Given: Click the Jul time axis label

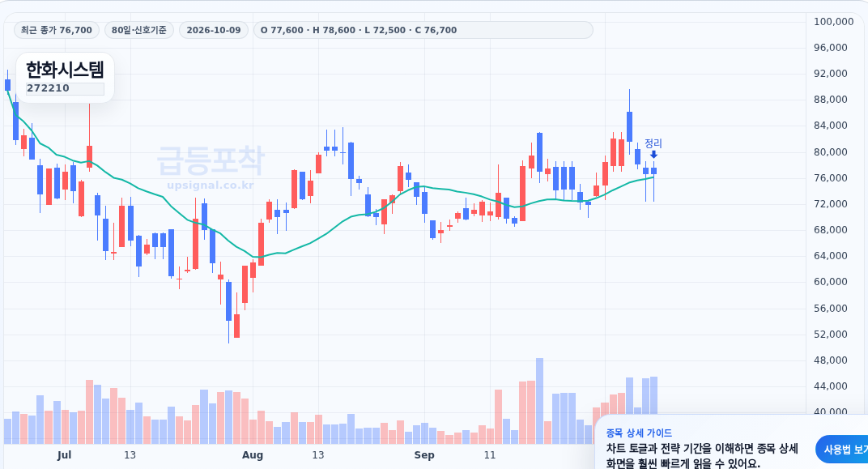Looking at the screenshot, I should point(64,455).
